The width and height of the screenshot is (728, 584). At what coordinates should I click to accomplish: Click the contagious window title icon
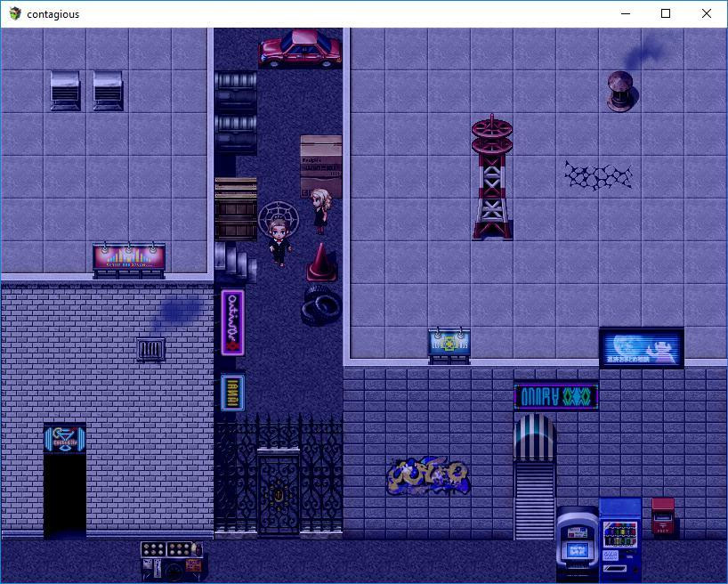pos(15,13)
